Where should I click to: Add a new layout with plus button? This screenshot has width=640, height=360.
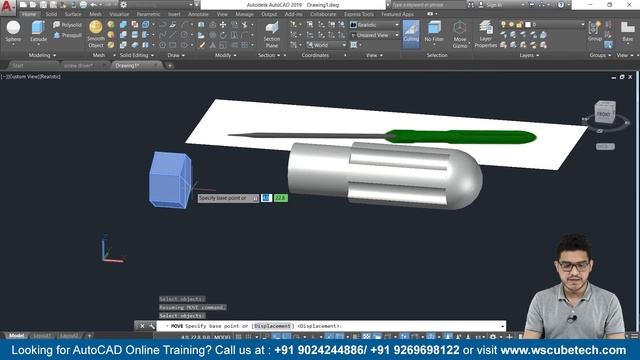[89, 336]
